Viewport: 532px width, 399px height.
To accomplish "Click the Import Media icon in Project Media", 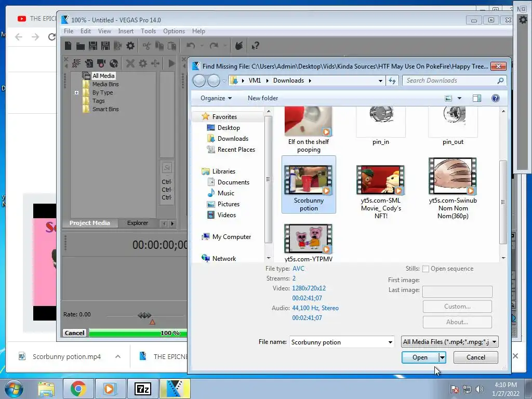I will click(89, 63).
